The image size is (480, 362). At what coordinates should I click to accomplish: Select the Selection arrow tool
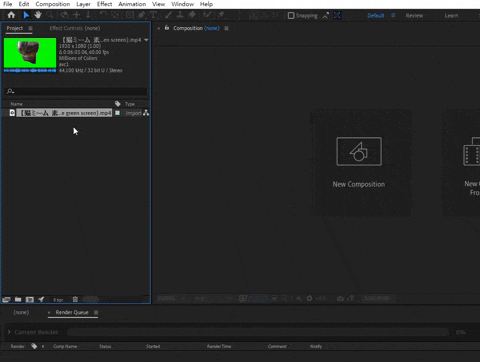pyautogui.click(x=26, y=15)
